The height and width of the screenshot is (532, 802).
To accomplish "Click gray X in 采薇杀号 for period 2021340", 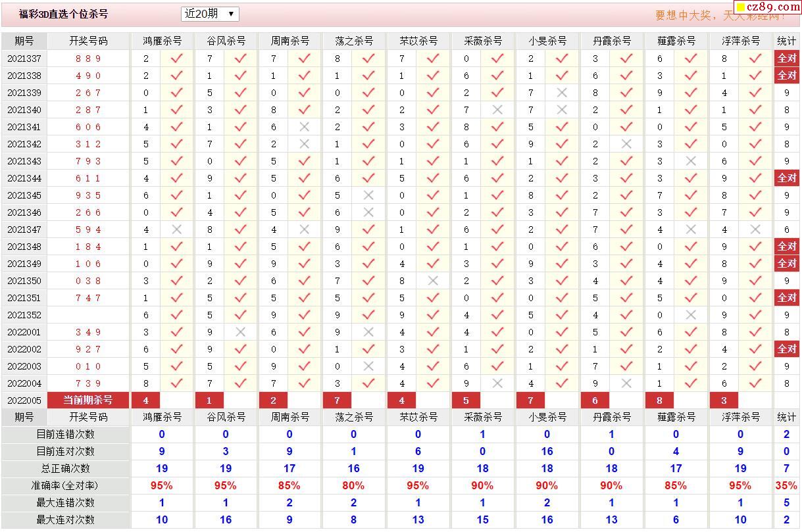I will tap(497, 110).
